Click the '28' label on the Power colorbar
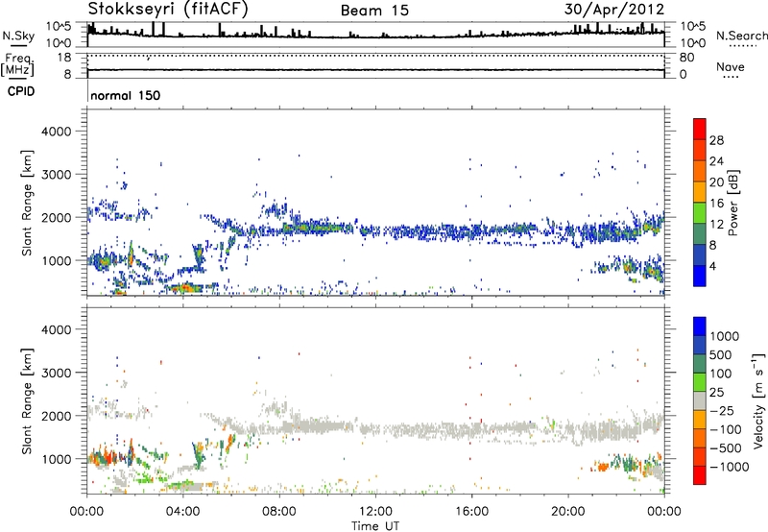The image size is (768, 532). tap(716, 140)
